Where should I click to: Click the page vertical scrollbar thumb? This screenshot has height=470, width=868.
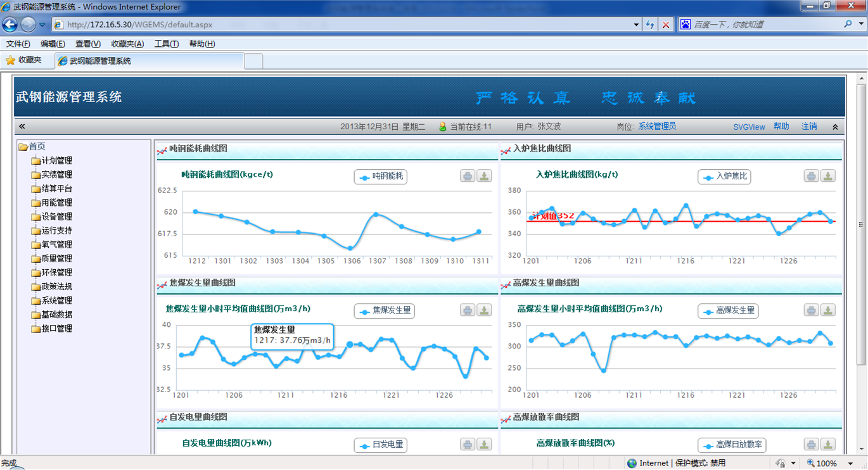(861, 224)
